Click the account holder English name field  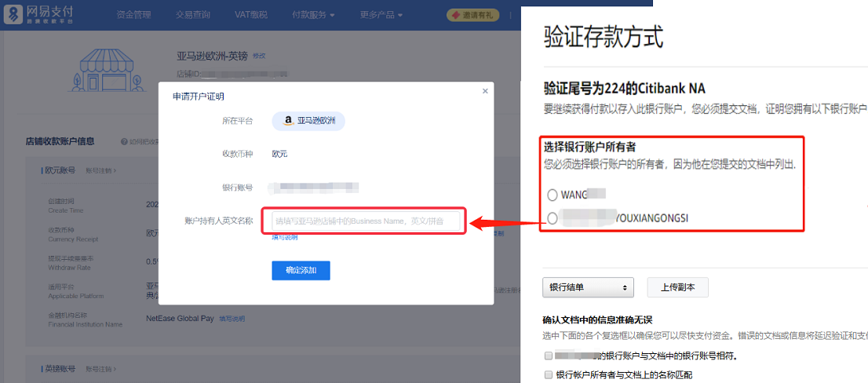click(366, 221)
